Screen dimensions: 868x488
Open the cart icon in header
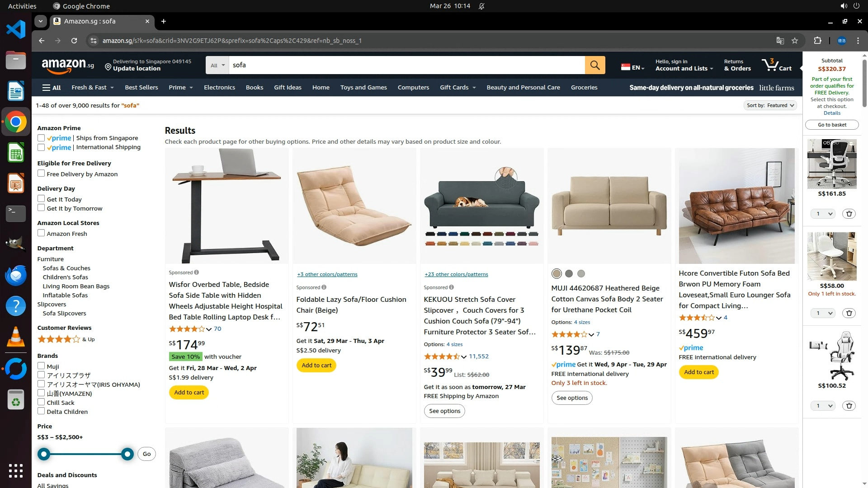click(776, 65)
